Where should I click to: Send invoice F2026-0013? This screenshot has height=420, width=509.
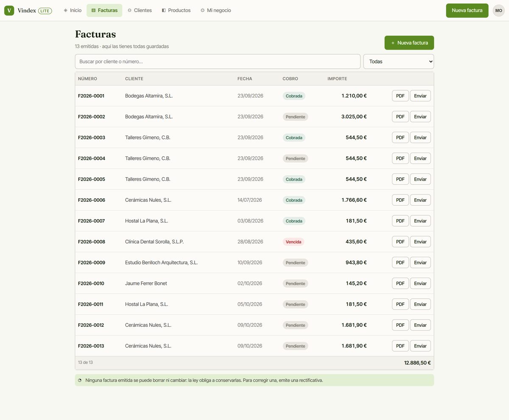click(420, 346)
